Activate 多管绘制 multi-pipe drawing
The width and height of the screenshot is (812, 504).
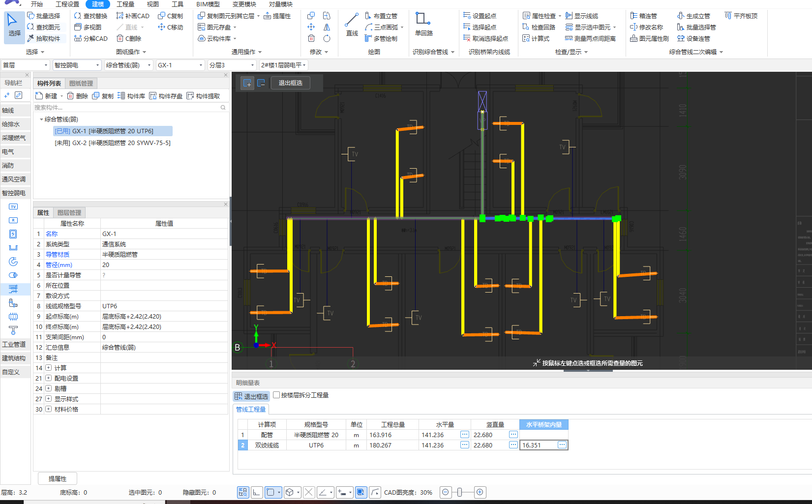point(381,38)
